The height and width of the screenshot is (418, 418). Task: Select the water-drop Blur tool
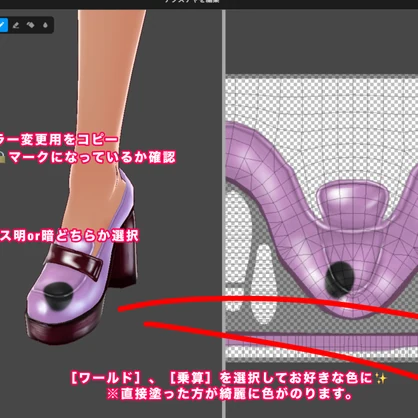click(x=45, y=25)
